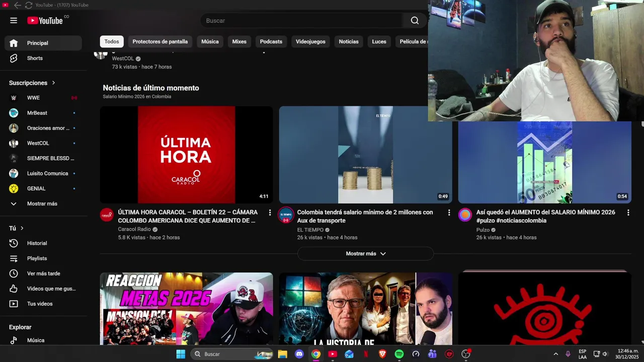Select the Mixes filter chip
Image resolution: width=644 pixels, height=362 pixels.
pyautogui.click(x=239, y=42)
